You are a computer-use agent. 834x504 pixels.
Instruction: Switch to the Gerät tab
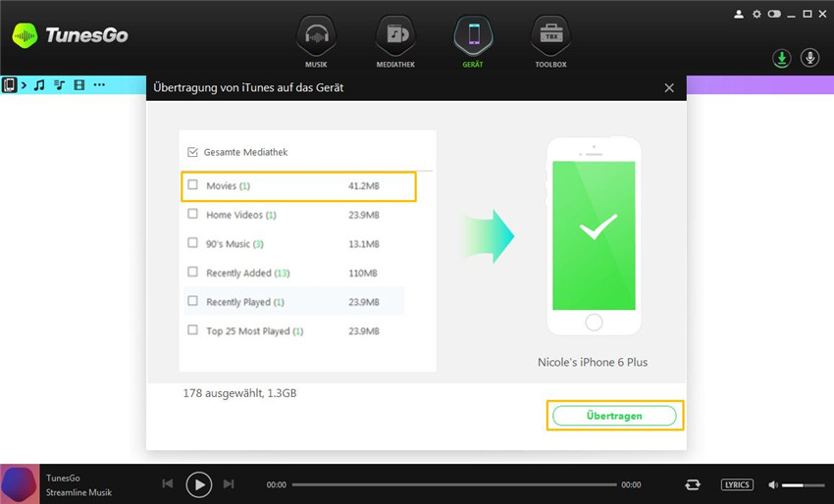(473, 41)
